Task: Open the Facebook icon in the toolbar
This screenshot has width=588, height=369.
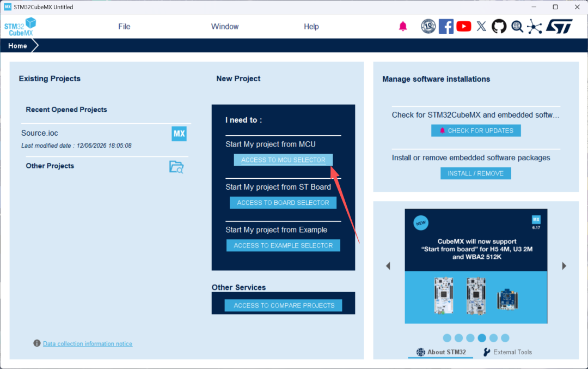Action: click(446, 26)
